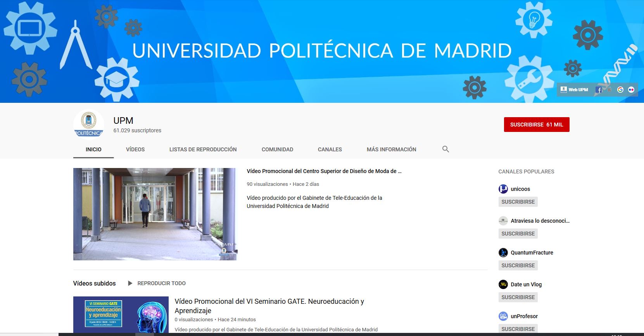Click the featured video description about Gabinete de Tele-Educación

[314, 202]
